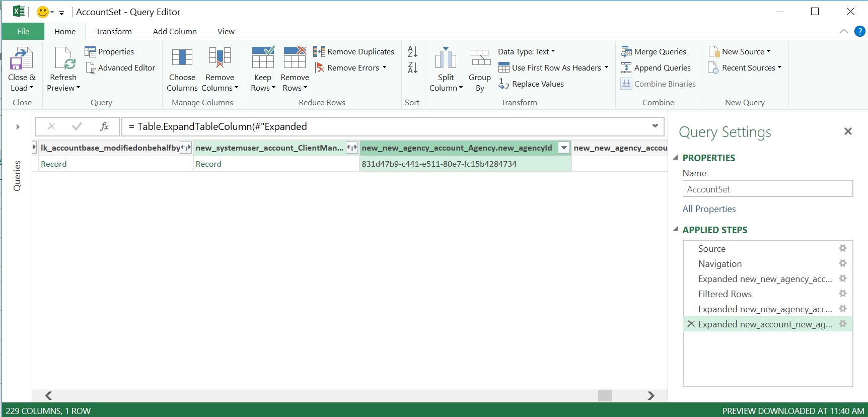868x417 pixels.
Task: Click the smiley feedback icon
Action: click(43, 12)
